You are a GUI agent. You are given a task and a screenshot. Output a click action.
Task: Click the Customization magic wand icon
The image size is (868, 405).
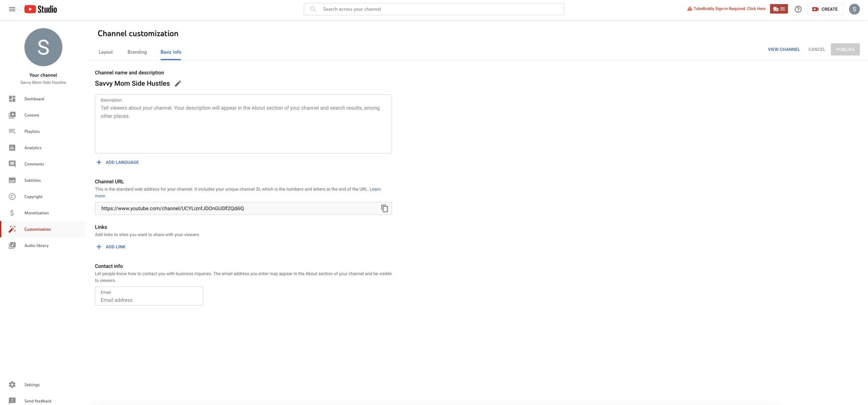(12, 229)
